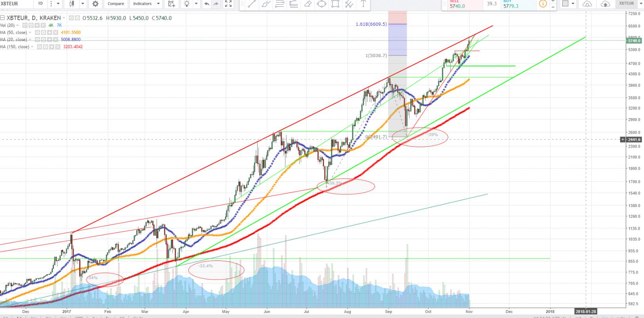Open the candlestick chart style selector

[x=72, y=4]
